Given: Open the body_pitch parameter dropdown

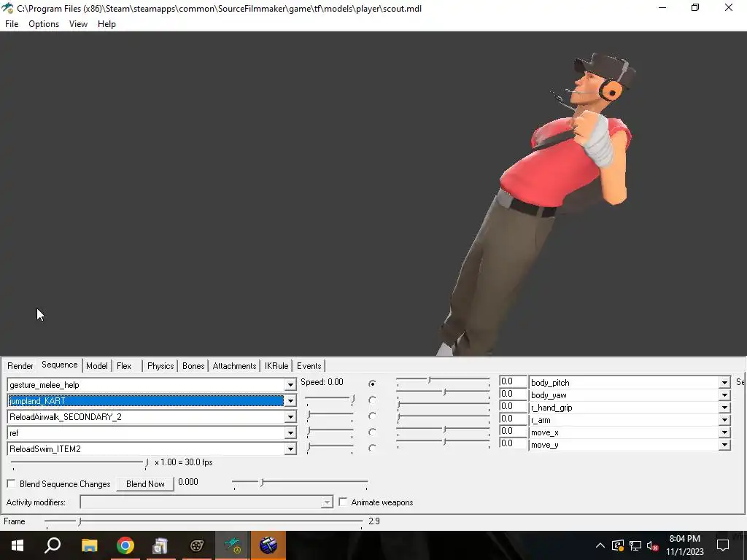Looking at the screenshot, I should 724,382.
